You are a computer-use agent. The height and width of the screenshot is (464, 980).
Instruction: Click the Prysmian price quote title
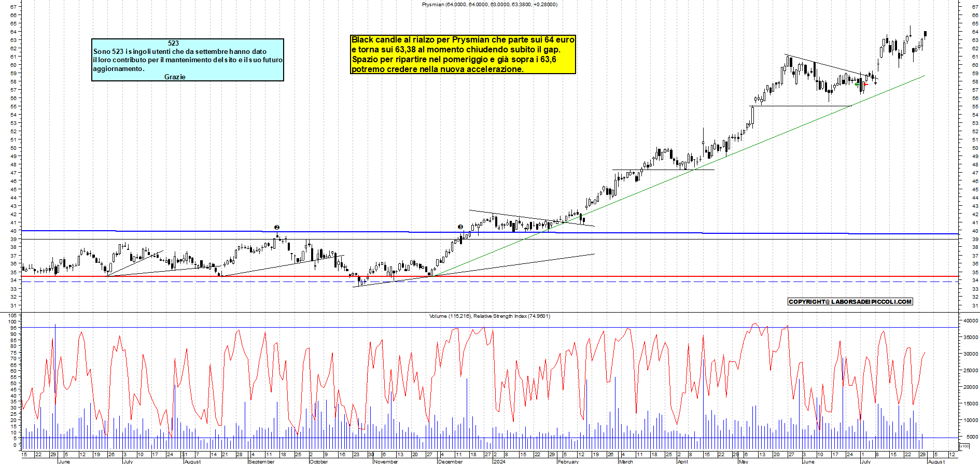point(489,4)
